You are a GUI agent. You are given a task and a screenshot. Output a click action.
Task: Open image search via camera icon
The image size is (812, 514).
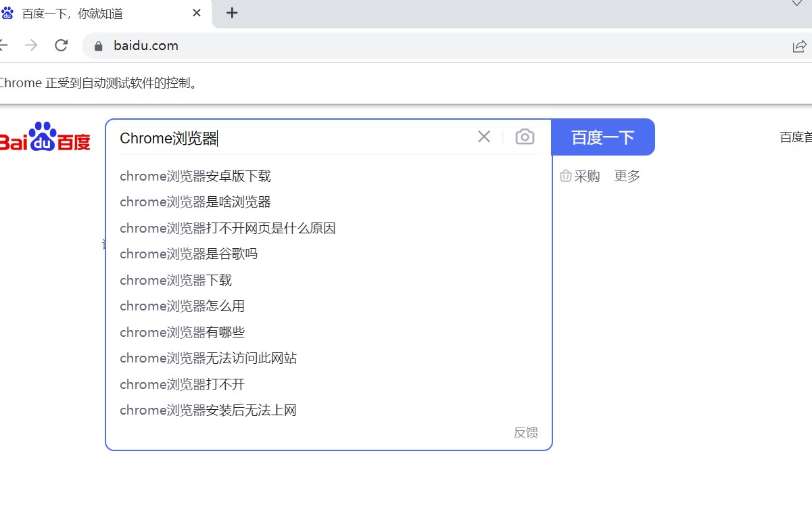click(x=525, y=137)
